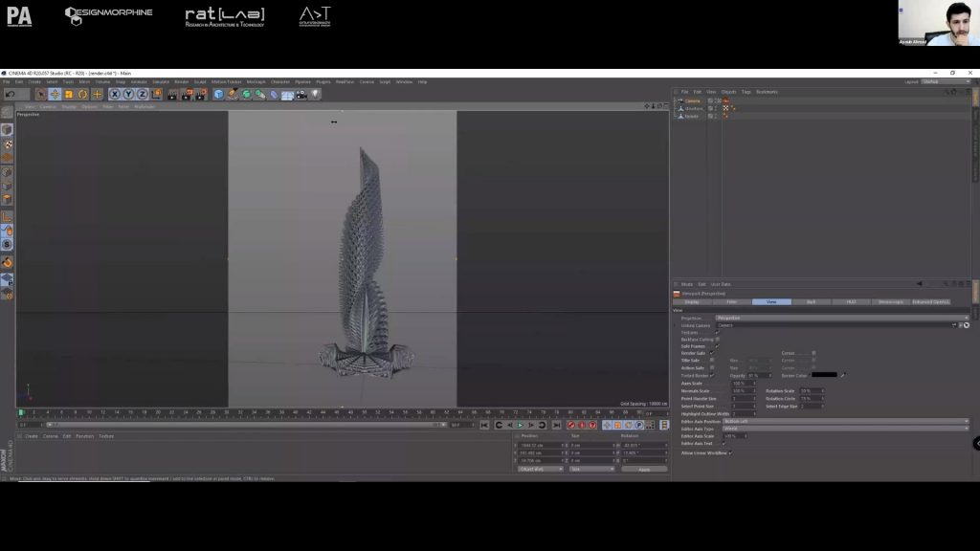
Task: Enable the Backface Culling checkbox
Action: click(x=718, y=339)
